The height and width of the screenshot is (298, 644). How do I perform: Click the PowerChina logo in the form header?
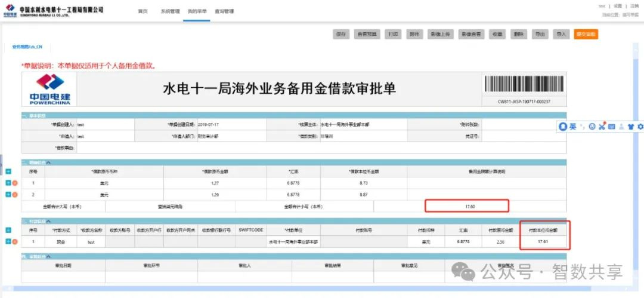tap(49, 90)
